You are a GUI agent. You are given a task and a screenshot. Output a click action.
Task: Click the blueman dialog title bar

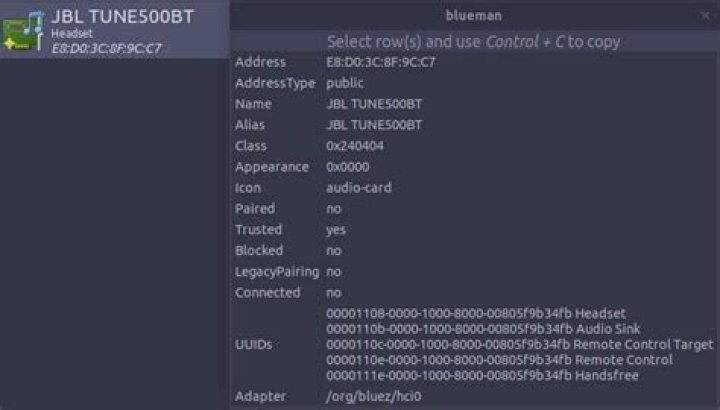[474, 16]
